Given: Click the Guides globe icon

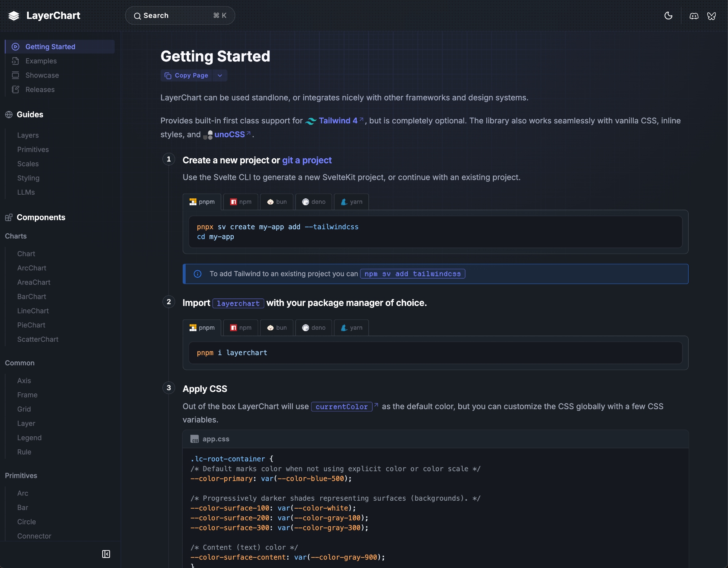Looking at the screenshot, I should tap(9, 115).
